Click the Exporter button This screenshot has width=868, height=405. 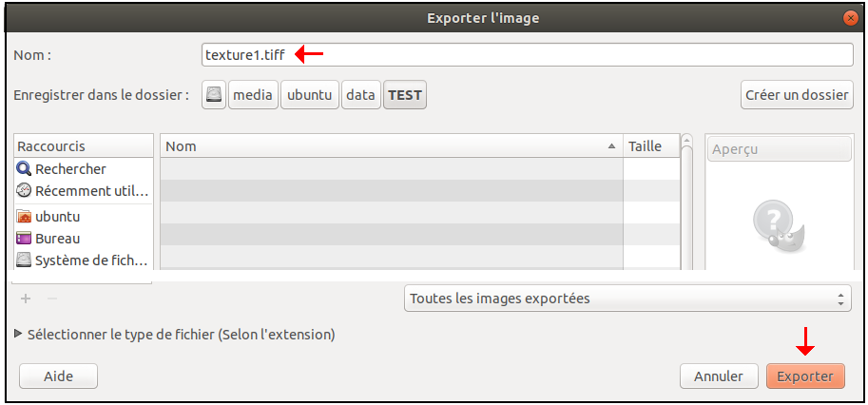point(805,376)
